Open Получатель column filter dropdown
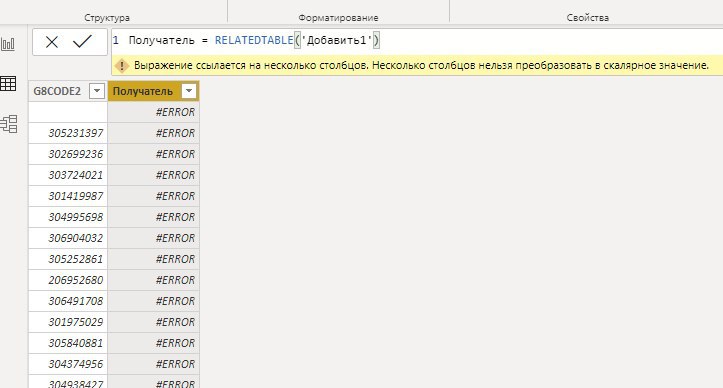 pos(189,91)
